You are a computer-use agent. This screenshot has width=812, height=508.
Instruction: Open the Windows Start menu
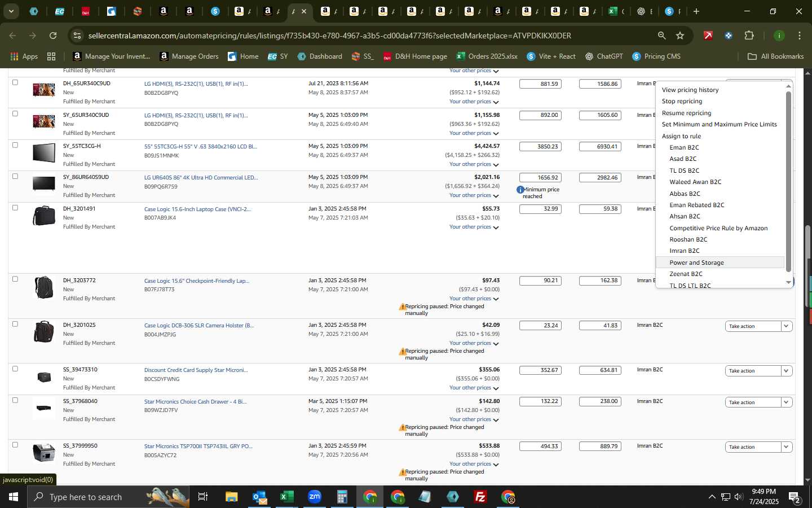point(14,497)
